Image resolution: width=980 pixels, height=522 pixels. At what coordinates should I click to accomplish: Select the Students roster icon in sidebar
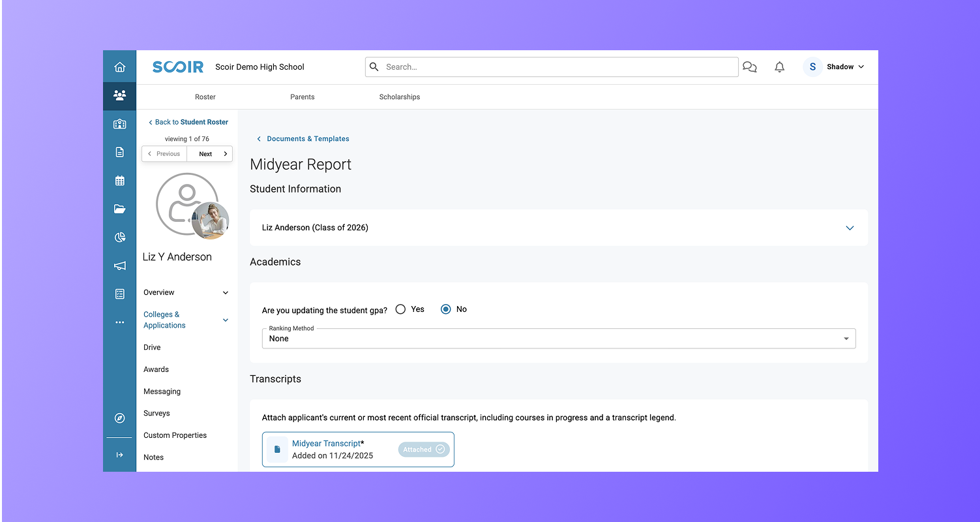[x=120, y=95]
